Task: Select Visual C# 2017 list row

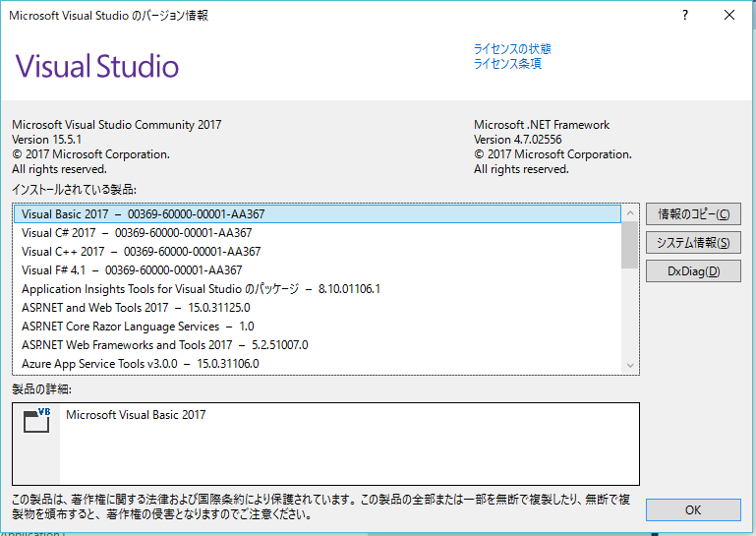Action: pyautogui.click(x=318, y=233)
